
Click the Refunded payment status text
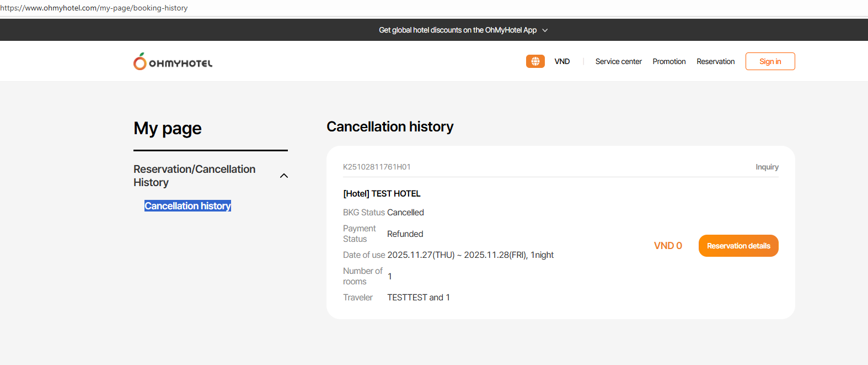[405, 234]
